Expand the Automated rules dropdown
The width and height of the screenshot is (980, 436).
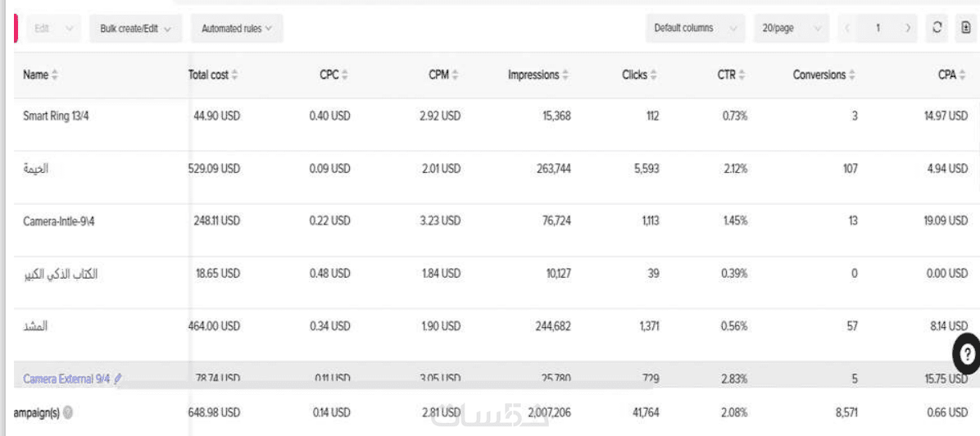[236, 29]
